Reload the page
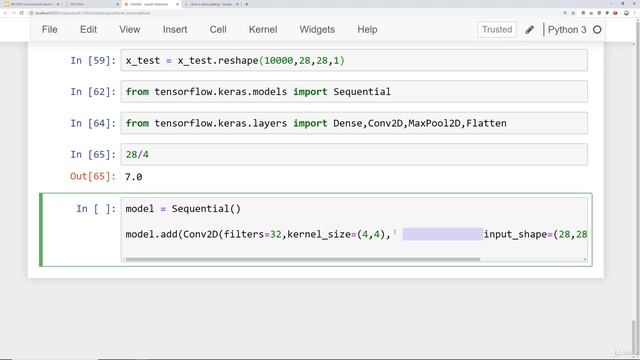The height and width of the screenshot is (360, 640). (22, 13)
